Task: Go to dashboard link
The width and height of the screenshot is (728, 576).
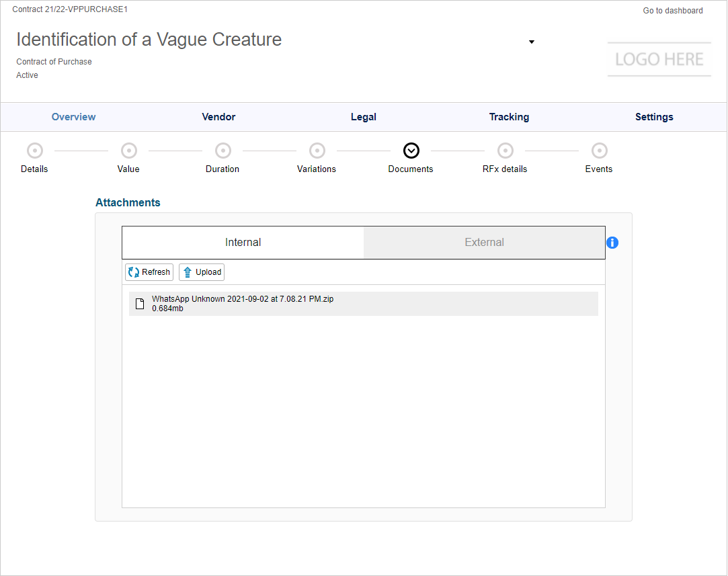Action: point(673,11)
